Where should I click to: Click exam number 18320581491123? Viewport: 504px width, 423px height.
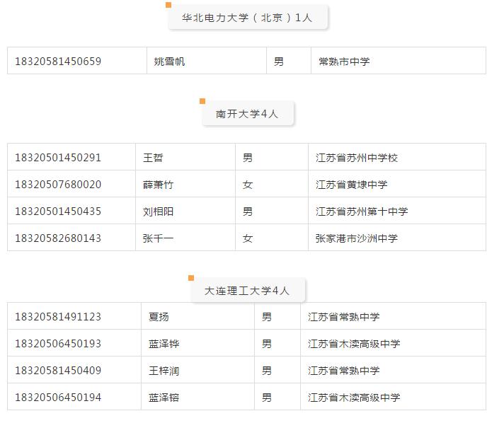[58, 317]
